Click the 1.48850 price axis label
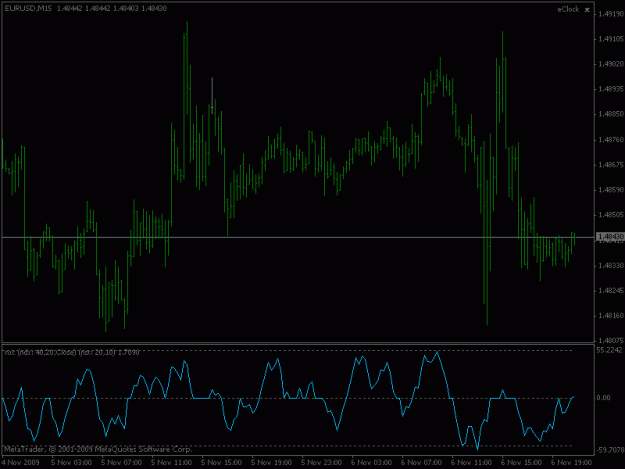 (611, 114)
